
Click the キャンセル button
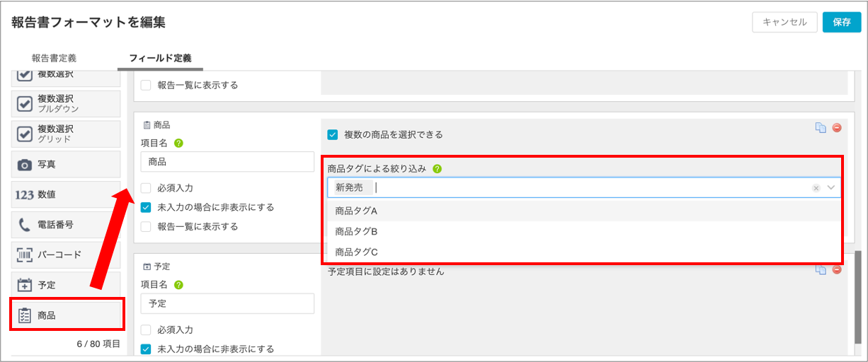[784, 22]
